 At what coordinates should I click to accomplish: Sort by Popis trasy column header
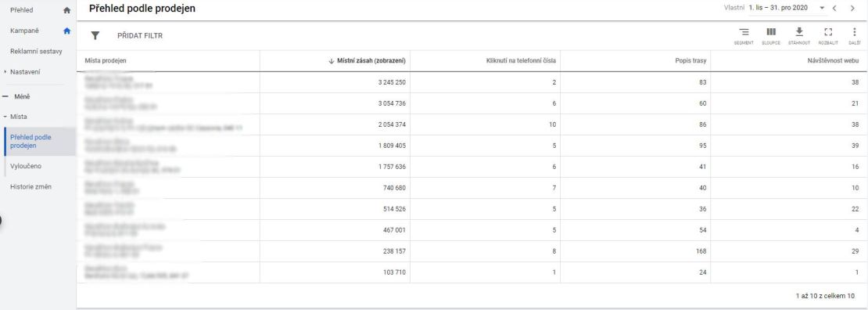click(690, 61)
